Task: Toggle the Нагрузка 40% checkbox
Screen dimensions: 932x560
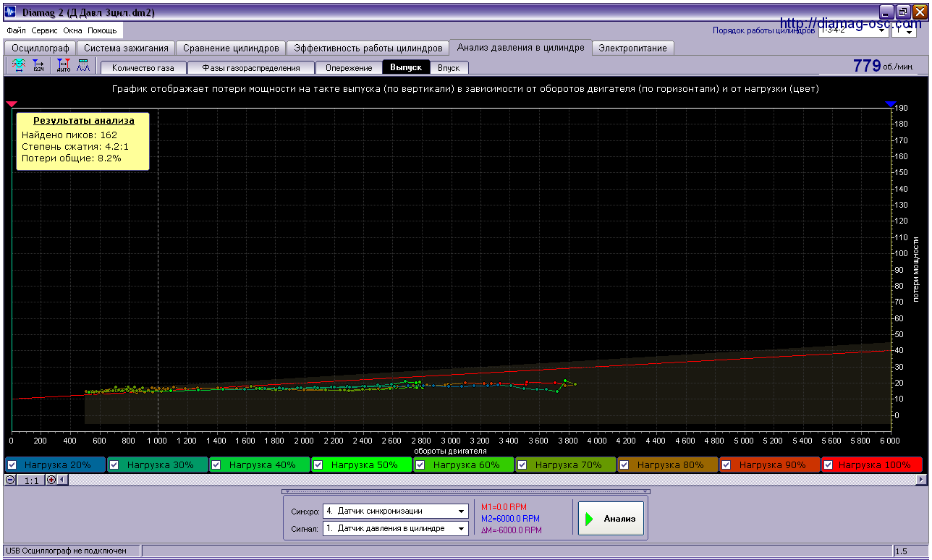Action: tap(216, 465)
